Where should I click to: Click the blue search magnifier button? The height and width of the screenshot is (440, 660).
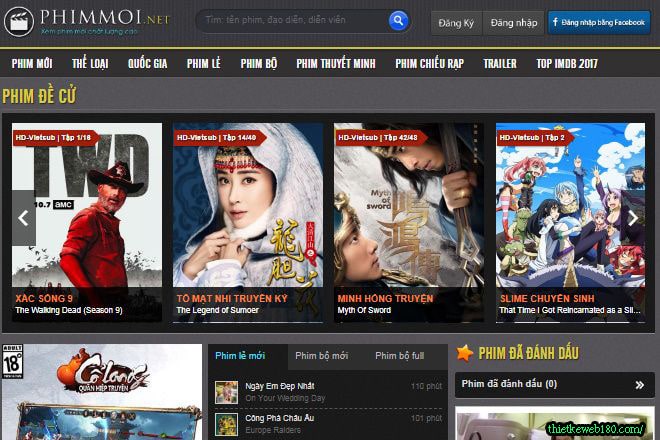tap(398, 20)
